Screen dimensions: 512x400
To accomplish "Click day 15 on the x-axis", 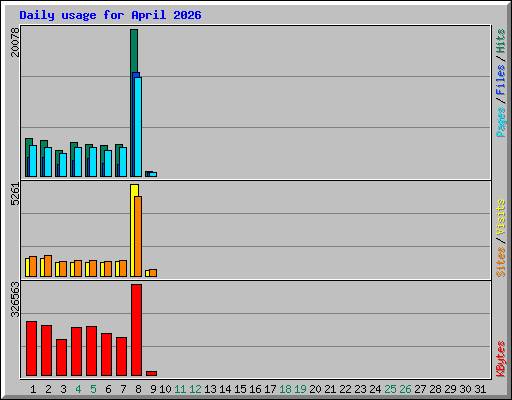I will (240, 389).
